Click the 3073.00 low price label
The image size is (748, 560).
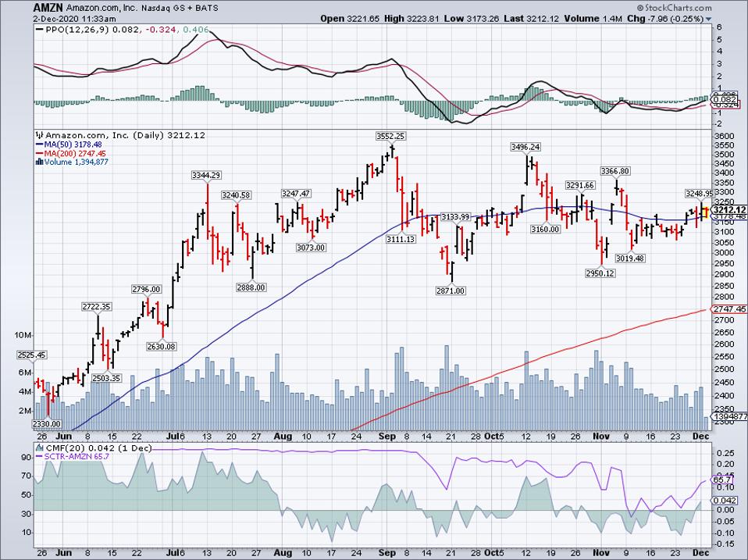[x=311, y=248]
